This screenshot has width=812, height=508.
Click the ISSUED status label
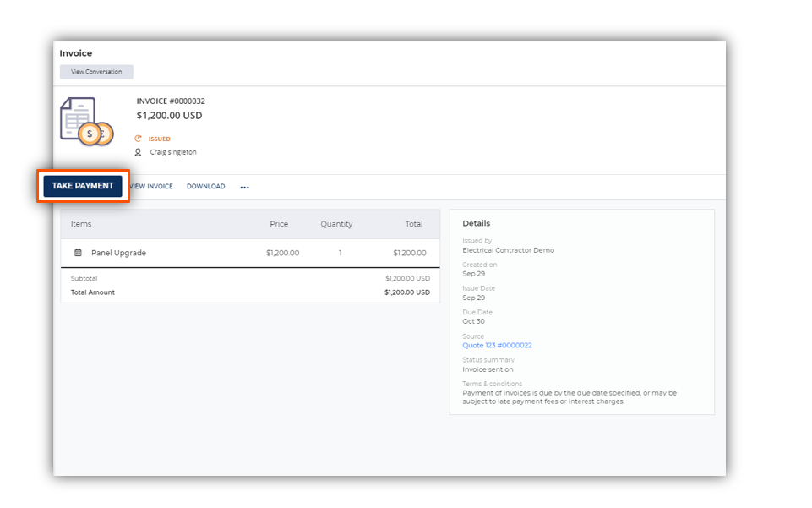click(x=160, y=139)
